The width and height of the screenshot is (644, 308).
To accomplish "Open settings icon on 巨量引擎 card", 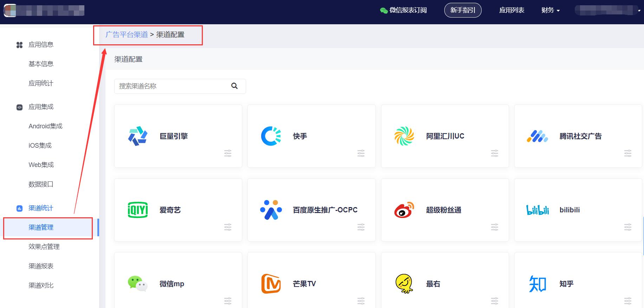I will point(228,153).
